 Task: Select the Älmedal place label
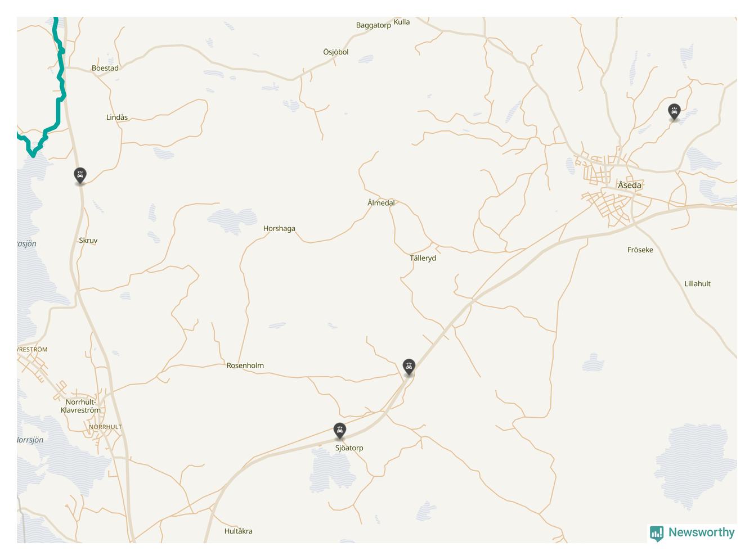pyautogui.click(x=381, y=202)
